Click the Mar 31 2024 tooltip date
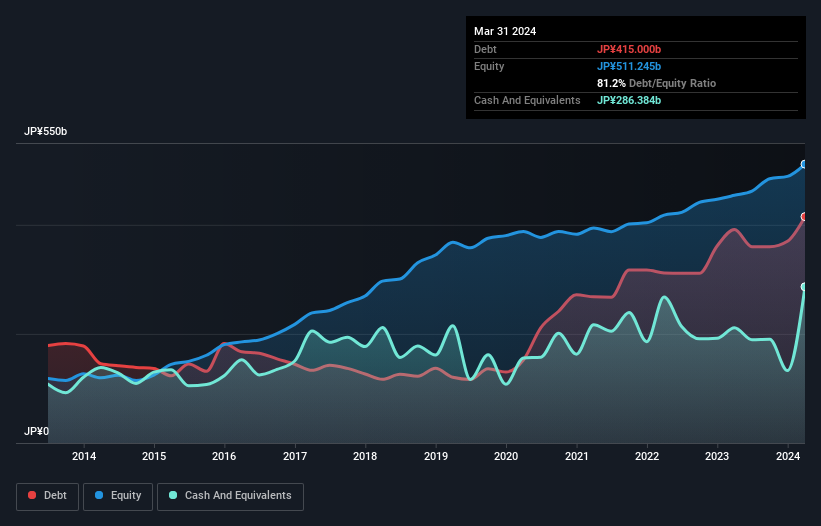The image size is (821, 526). coord(505,31)
